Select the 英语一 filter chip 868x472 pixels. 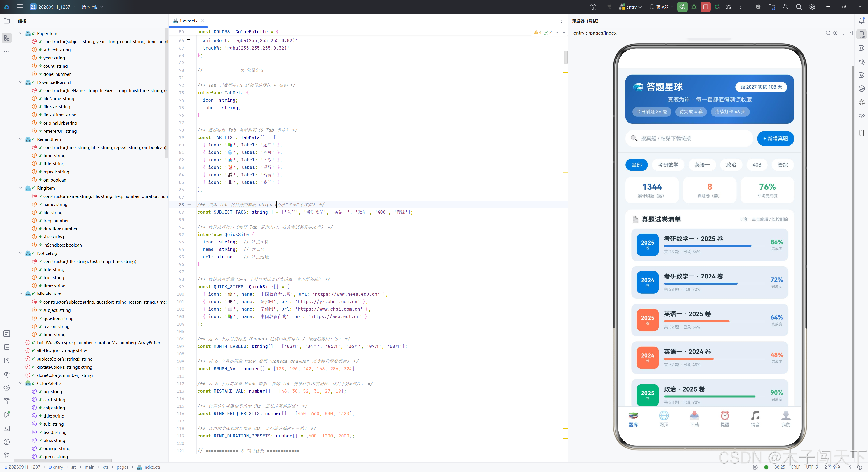702,165
